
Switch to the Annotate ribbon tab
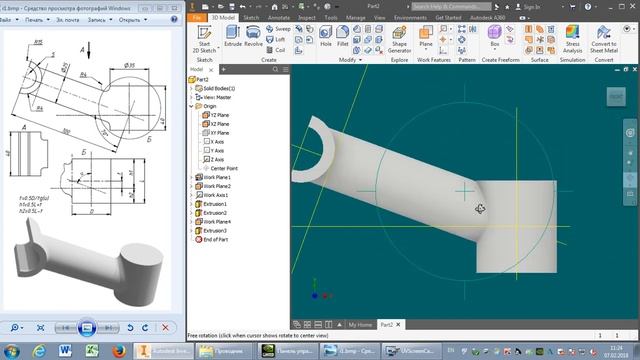pyautogui.click(x=279, y=18)
